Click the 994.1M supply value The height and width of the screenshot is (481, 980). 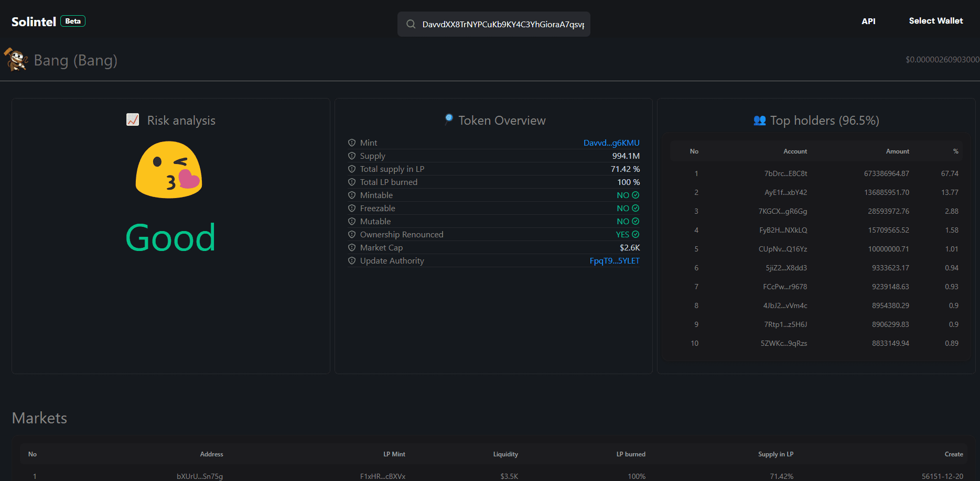pos(626,156)
